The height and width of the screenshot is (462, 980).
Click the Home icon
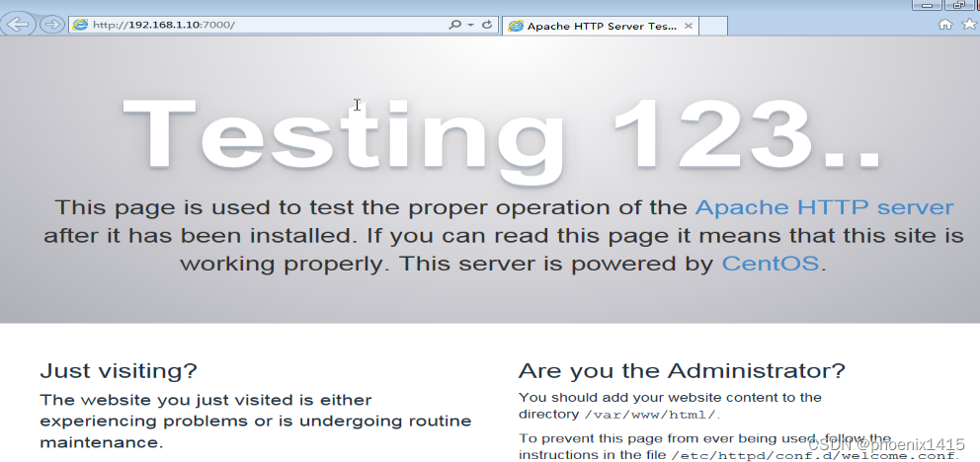pos(945,25)
